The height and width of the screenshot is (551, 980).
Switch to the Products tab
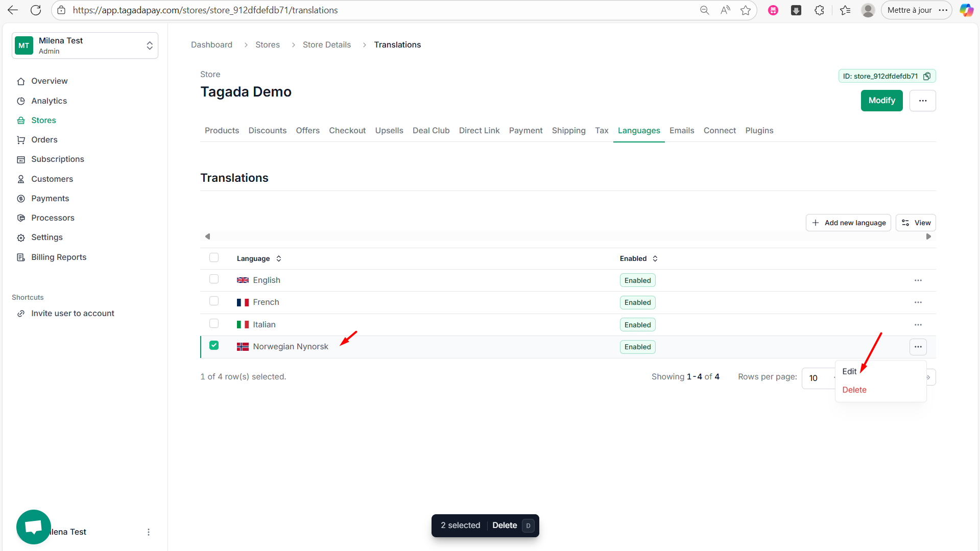pos(222,130)
